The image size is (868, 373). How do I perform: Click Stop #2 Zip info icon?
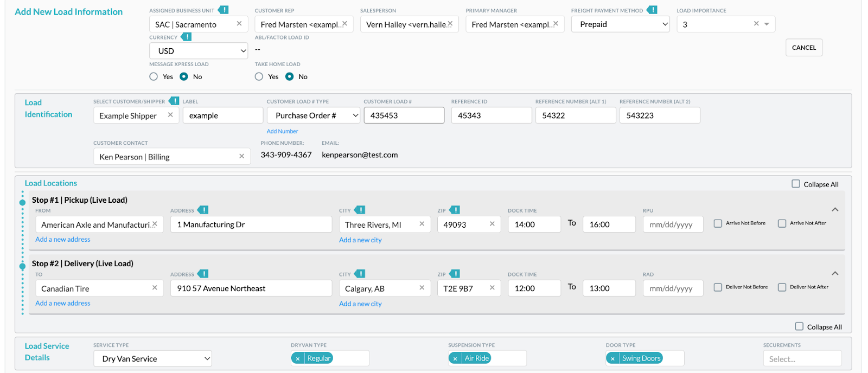click(x=455, y=274)
